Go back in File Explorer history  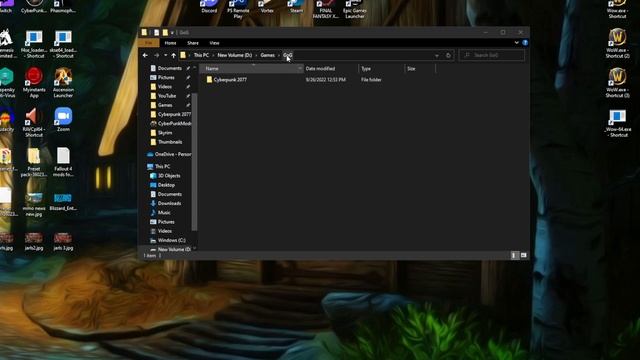145,55
